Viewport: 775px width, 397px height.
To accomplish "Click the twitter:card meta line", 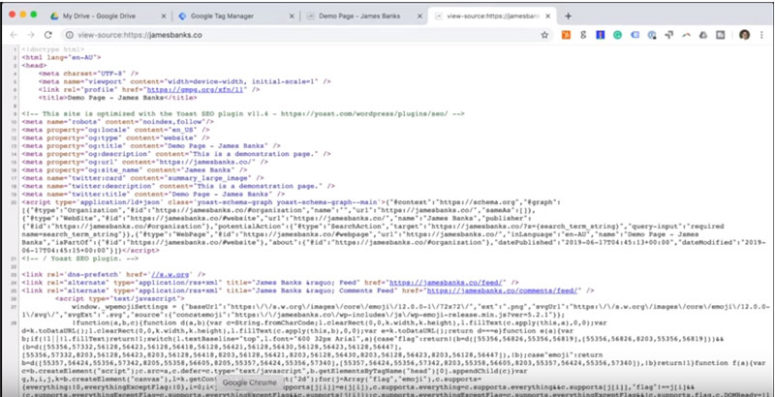I will [x=142, y=178].
